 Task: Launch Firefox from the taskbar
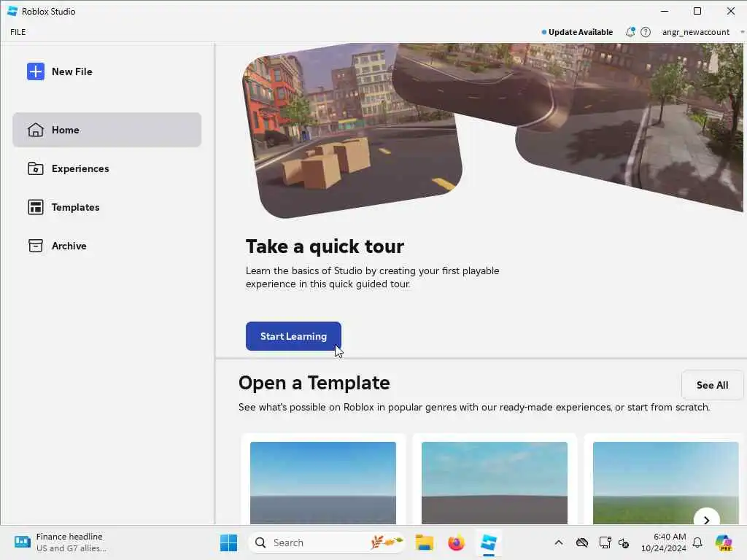pos(456,542)
